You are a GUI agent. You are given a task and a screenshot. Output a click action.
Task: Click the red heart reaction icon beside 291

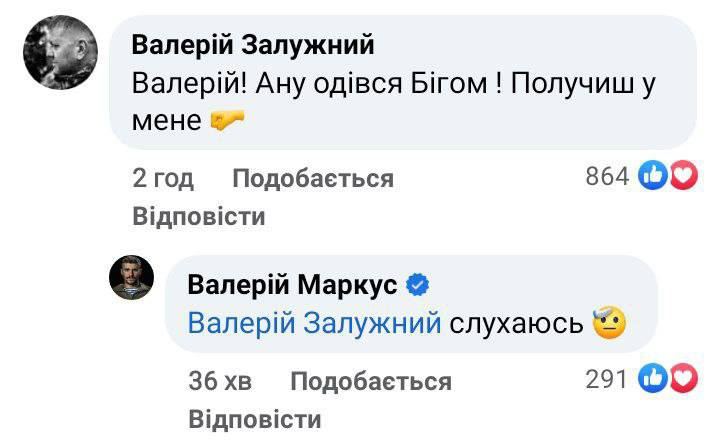[x=682, y=379]
